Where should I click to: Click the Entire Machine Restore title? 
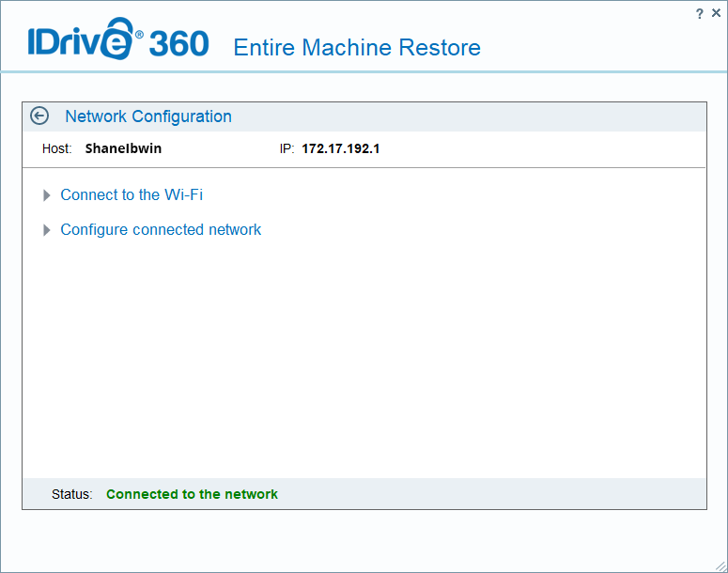pyautogui.click(x=357, y=47)
